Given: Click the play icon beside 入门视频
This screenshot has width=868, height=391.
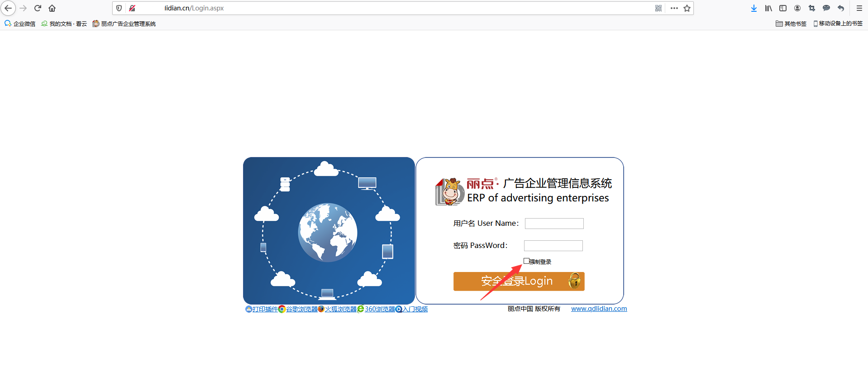Looking at the screenshot, I should pos(399,309).
